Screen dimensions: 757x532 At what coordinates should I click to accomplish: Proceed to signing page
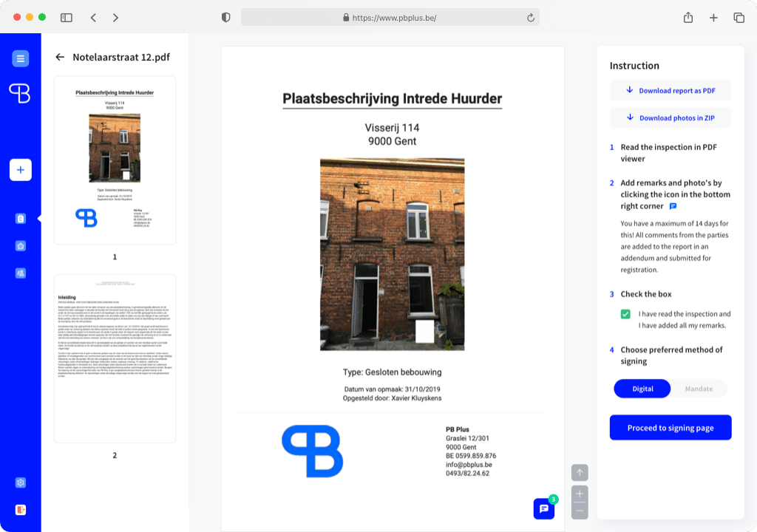point(670,428)
